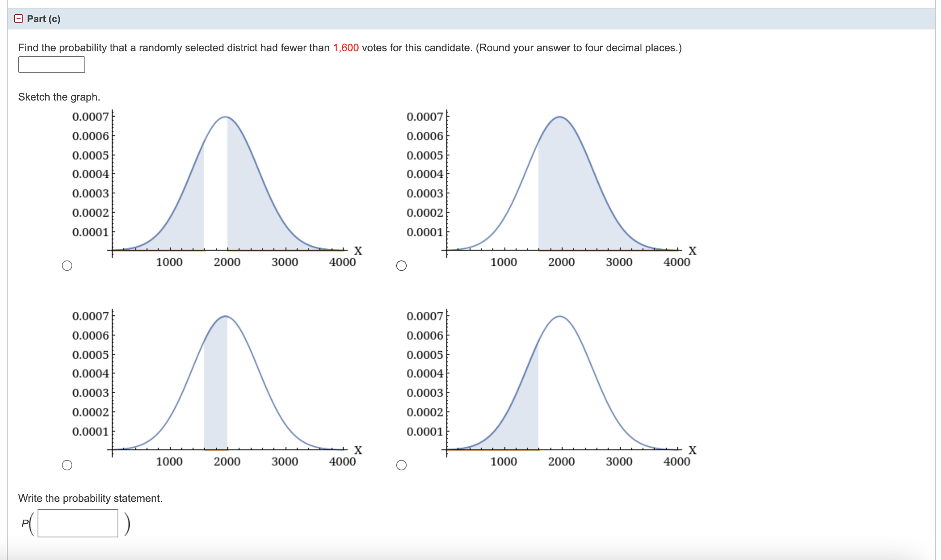The width and height of the screenshot is (941, 560).
Task: Click the "Sketch the graph." label
Action: pos(59,97)
